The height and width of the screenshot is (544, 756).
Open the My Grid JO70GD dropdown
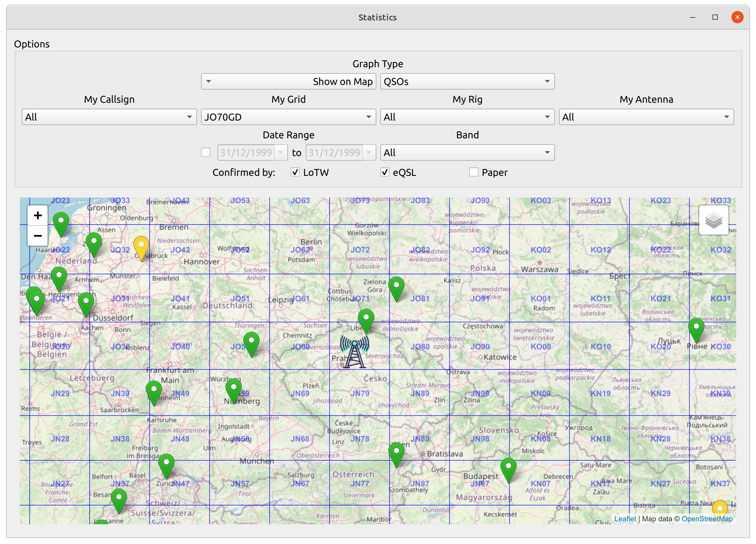pos(288,117)
